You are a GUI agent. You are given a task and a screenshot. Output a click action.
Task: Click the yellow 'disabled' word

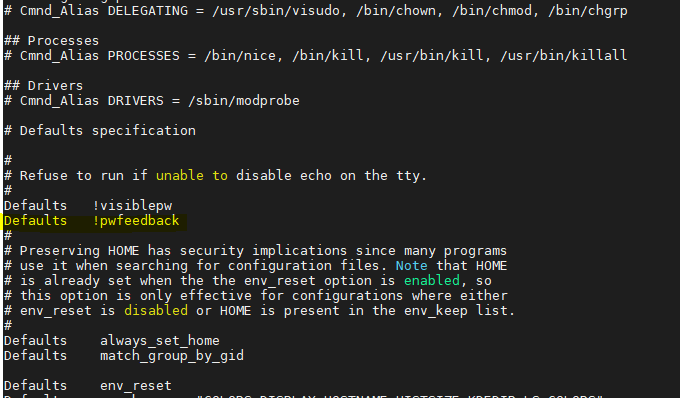(x=156, y=310)
